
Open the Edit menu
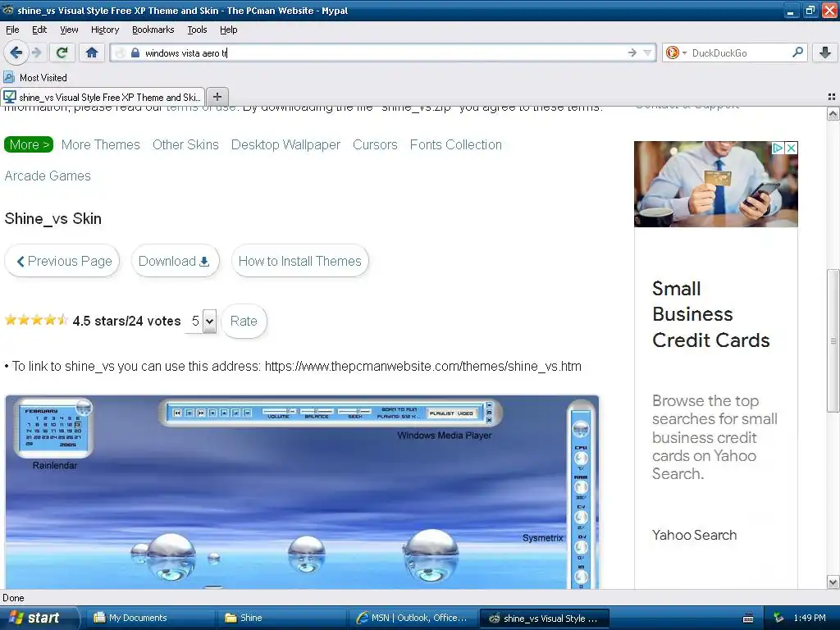tap(39, 30)
